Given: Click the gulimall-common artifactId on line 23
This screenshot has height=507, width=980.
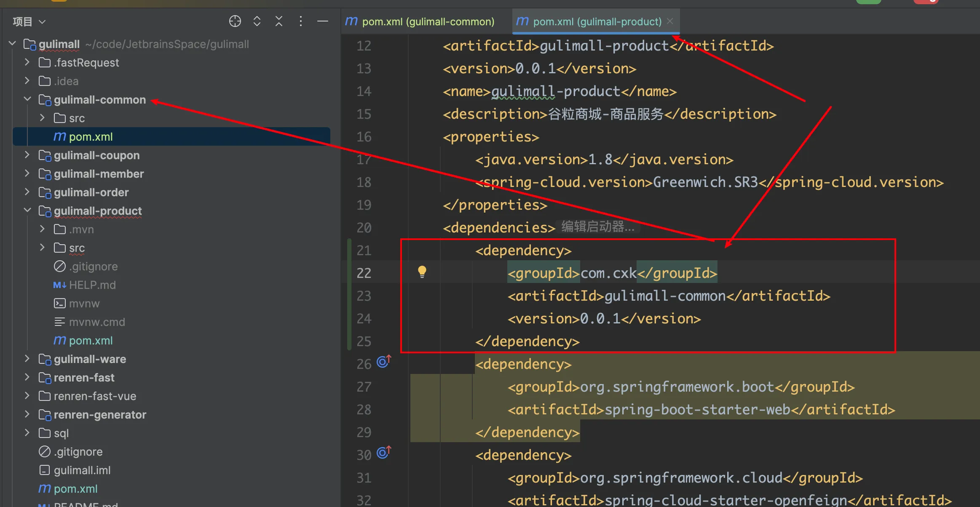Looking at the screenshot, I should tap(665, 296).
